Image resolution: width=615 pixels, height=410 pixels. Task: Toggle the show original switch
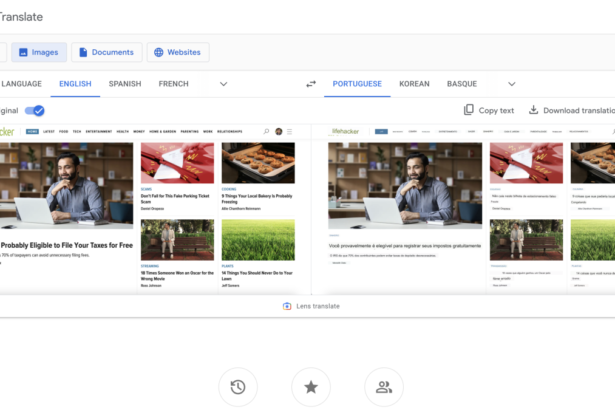point(35,111)
